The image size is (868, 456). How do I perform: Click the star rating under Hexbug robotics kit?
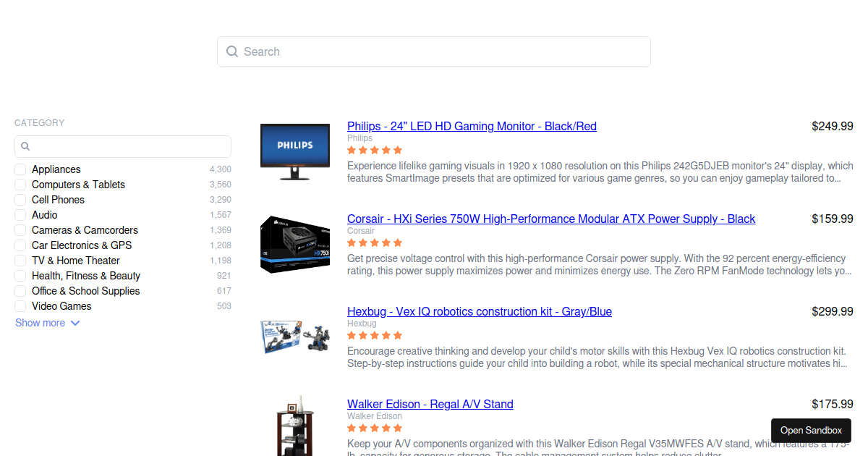374,335
